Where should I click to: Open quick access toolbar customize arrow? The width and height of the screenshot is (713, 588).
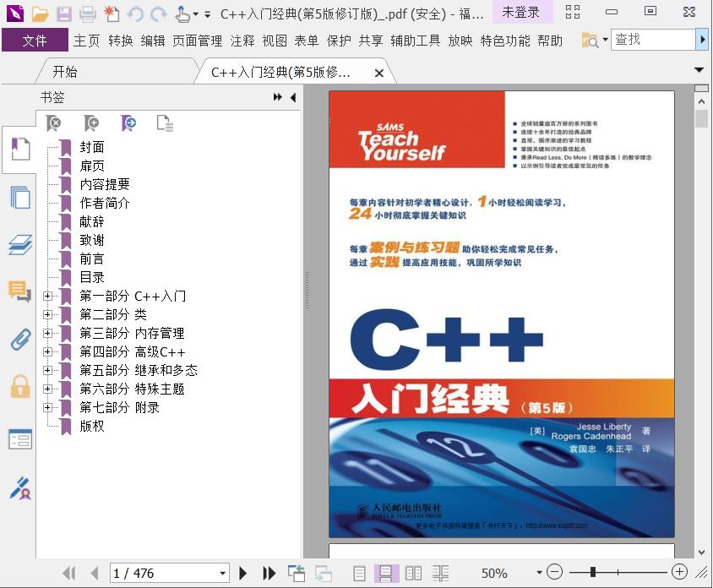pos(207,14)
